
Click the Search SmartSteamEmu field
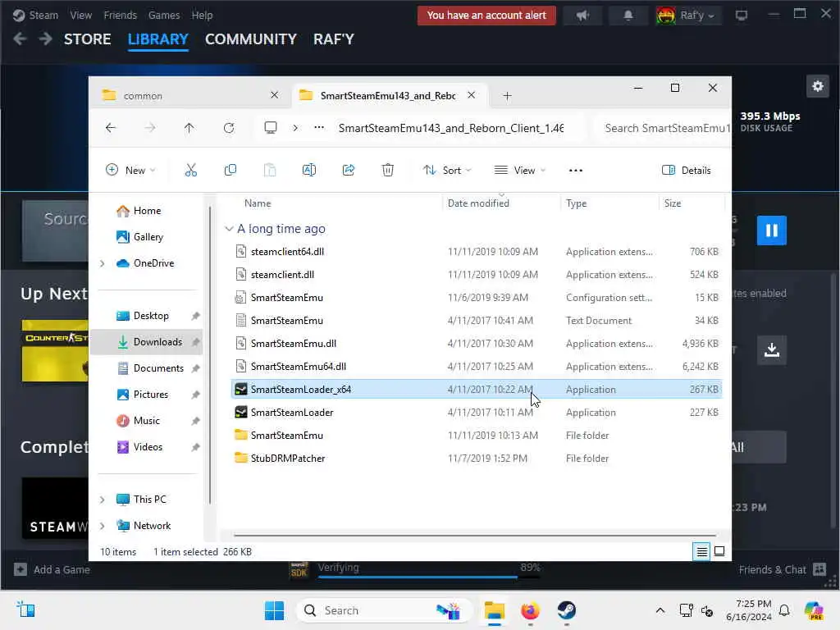tap(663, 128)
